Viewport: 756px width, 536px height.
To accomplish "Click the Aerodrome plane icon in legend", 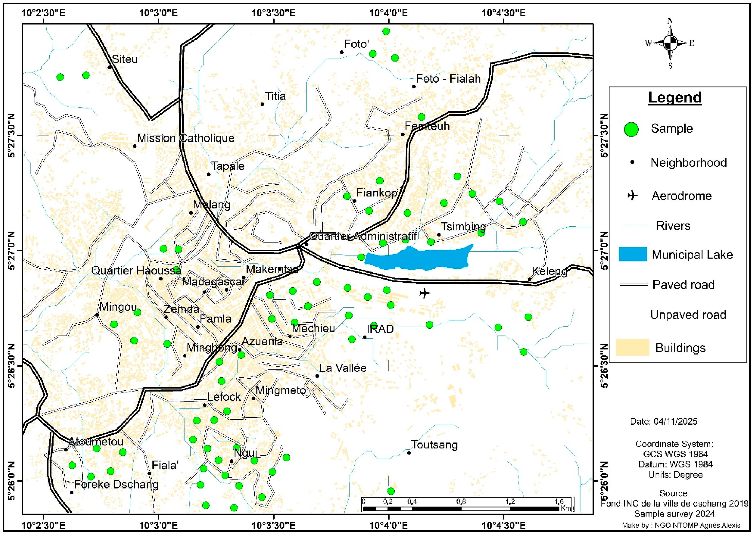I will point(633,196).
